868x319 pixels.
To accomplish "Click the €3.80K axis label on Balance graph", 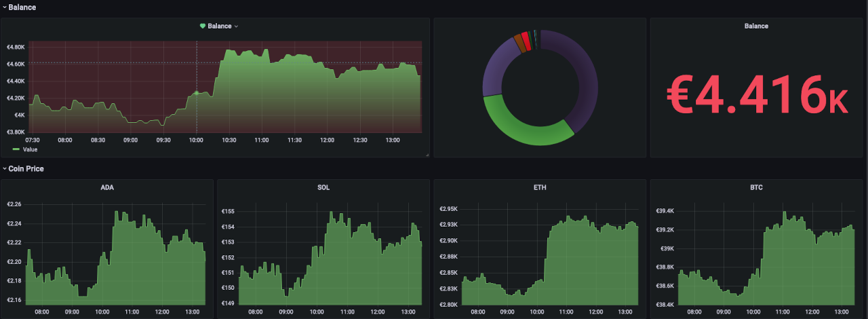I will [16, 132].
